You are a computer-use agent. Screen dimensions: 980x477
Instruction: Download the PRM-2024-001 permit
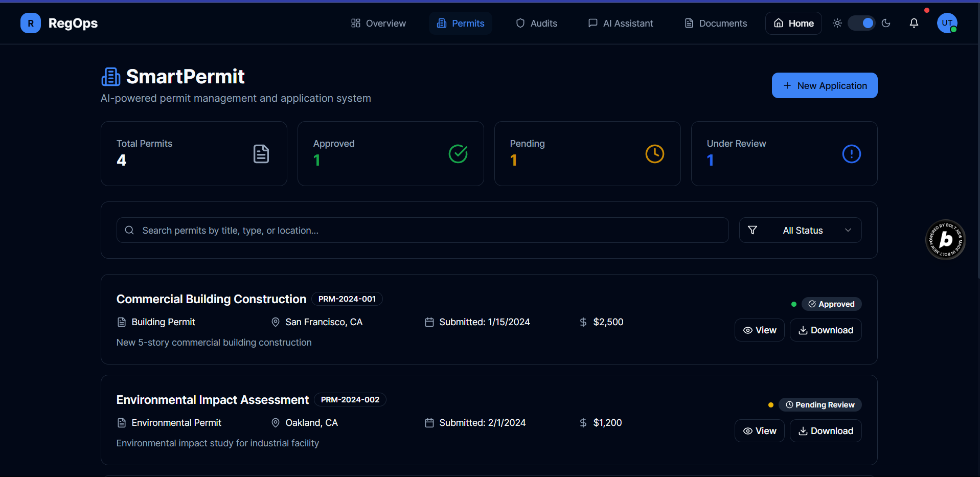click(x=825, y=330)
